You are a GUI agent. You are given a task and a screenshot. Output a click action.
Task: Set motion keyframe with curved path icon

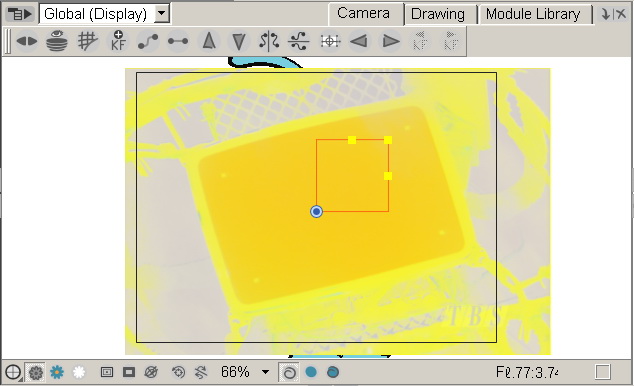(148, 41)
